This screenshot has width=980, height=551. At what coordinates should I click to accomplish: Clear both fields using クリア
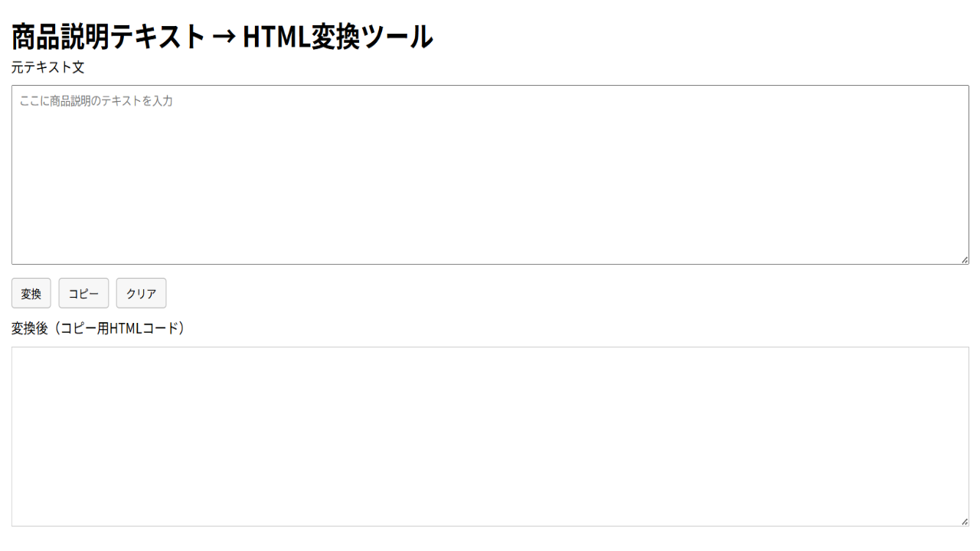coord(141,293)
